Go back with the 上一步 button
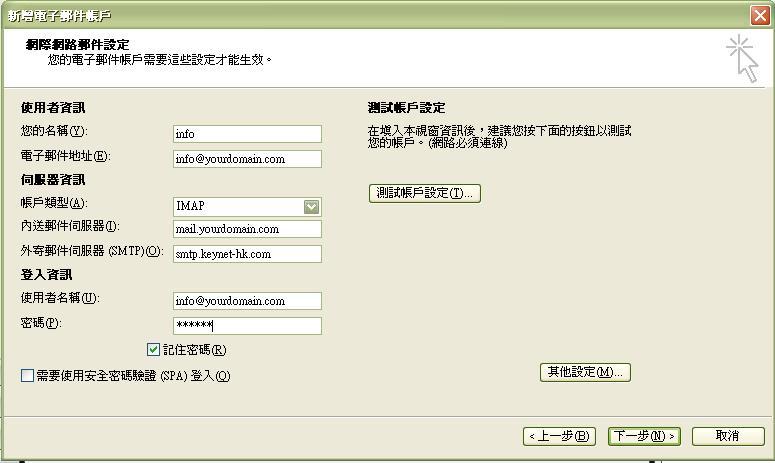 (x=559, y=436)
